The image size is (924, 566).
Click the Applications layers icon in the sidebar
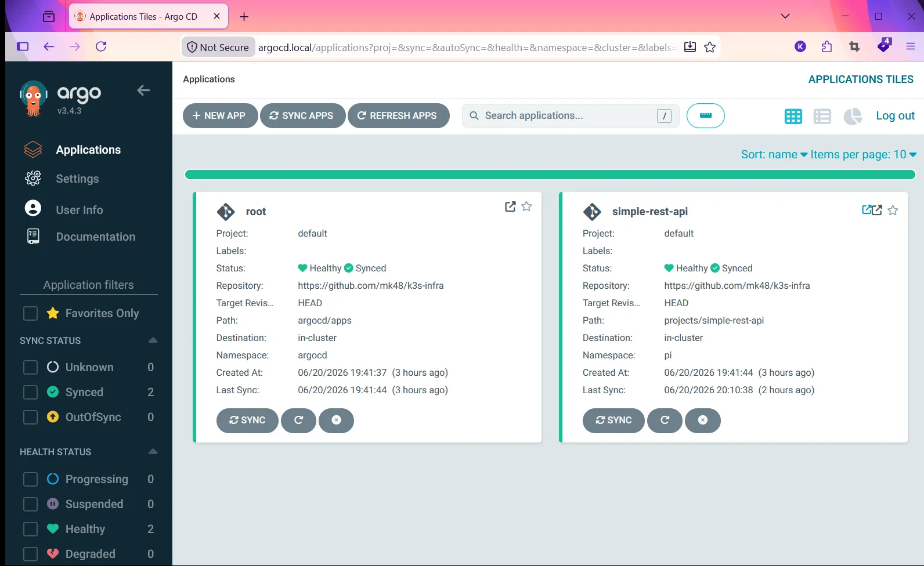click(33, 150)
